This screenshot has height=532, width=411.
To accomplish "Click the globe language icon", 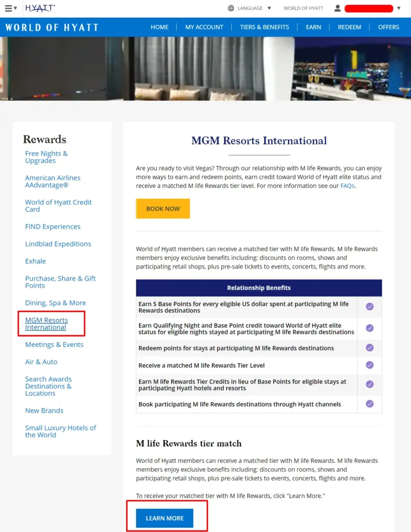I will pos(231,8).
